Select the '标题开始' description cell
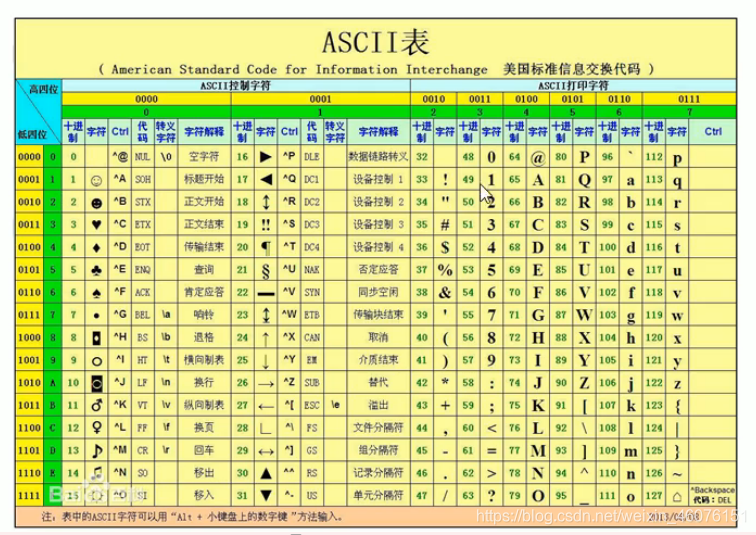 (204, 180)
